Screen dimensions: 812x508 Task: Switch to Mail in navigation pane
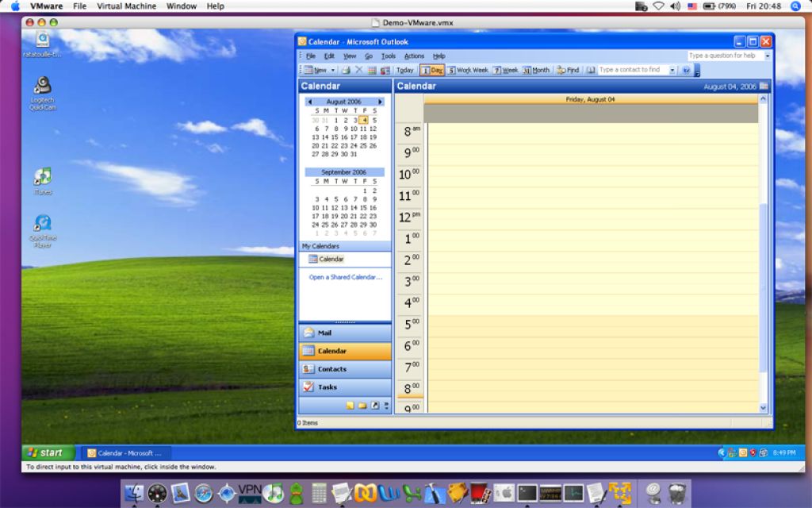pos(345,333)
